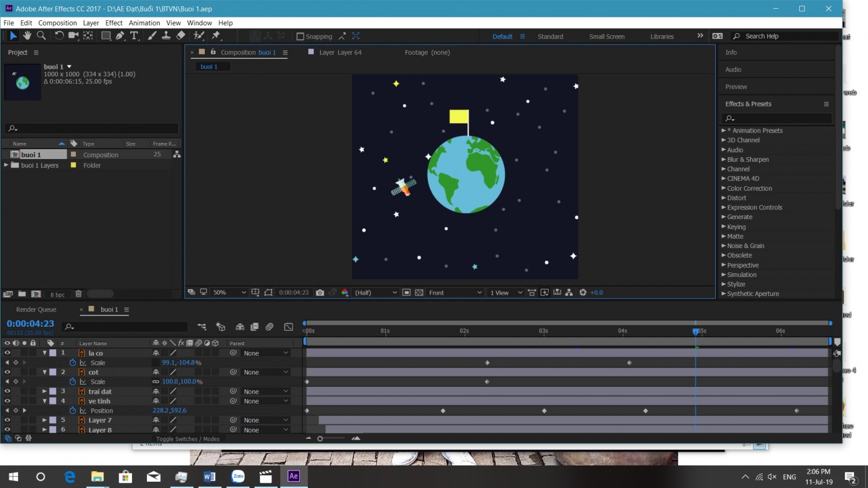Open the Composition menu
868x488 pixels.
[57, 23]
